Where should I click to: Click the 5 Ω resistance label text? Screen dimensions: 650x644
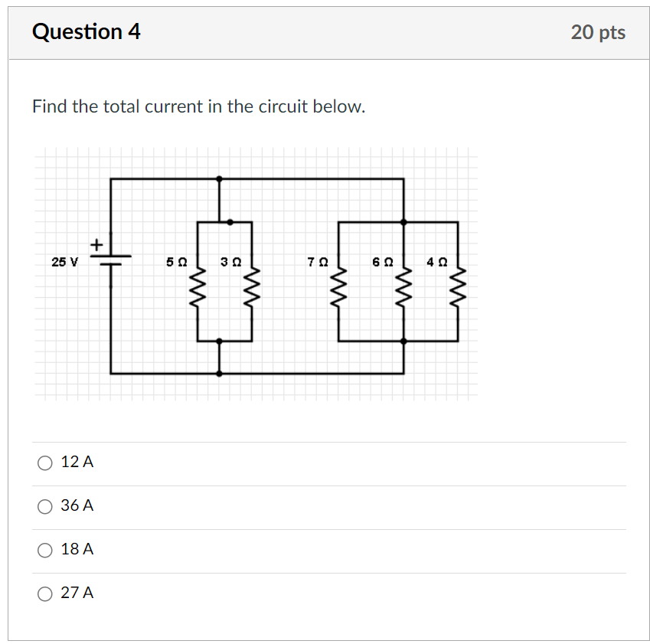pos(176,263)
